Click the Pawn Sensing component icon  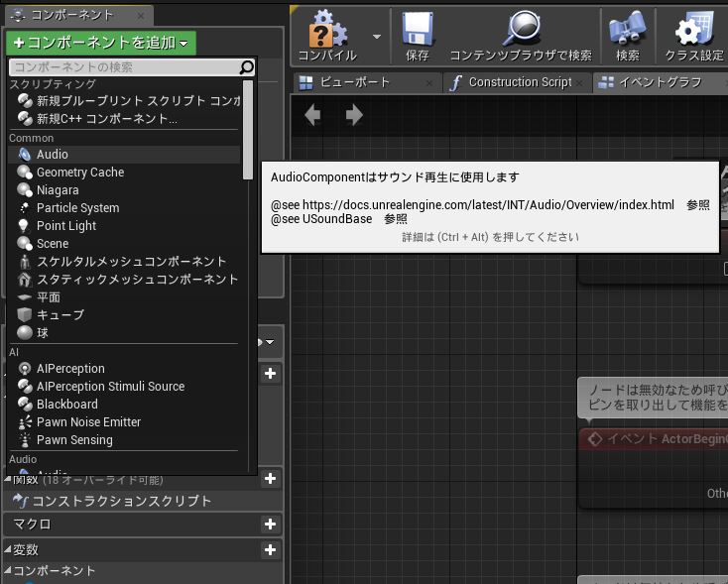pyautogui.click(x=25, y=439)
